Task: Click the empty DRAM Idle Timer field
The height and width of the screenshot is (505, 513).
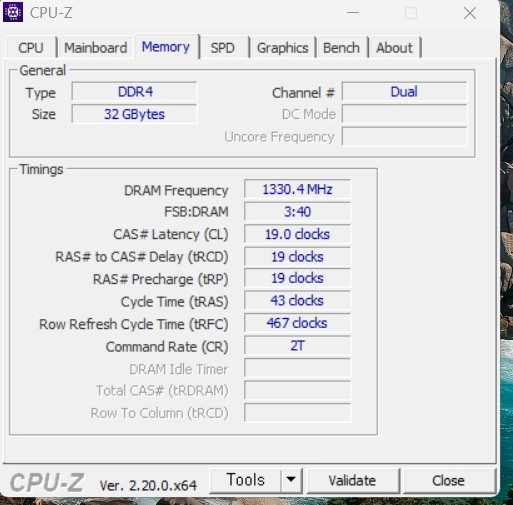Action: (x=297, y=368)
